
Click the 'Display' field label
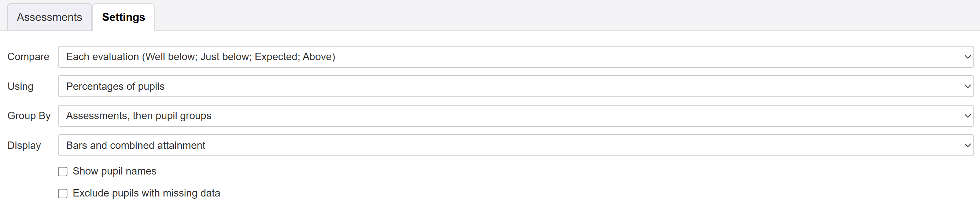click(x=24, y=145)
